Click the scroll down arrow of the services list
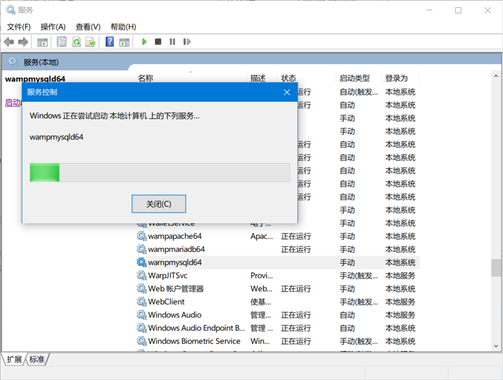 point(496,346)
